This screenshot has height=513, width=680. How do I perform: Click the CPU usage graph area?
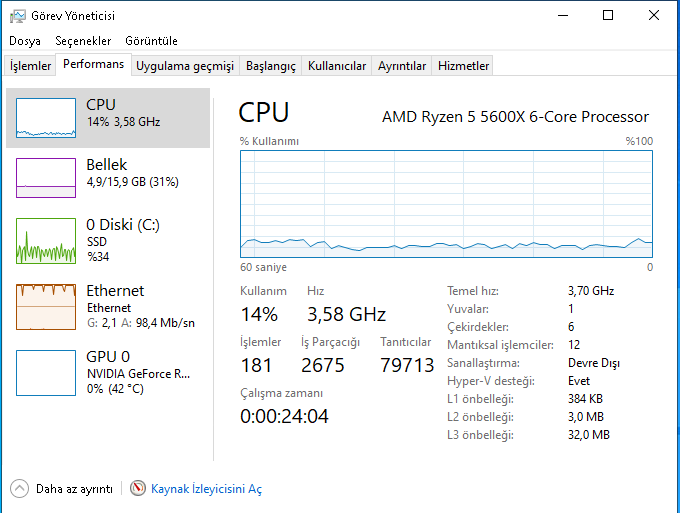[x=446, y=204]
